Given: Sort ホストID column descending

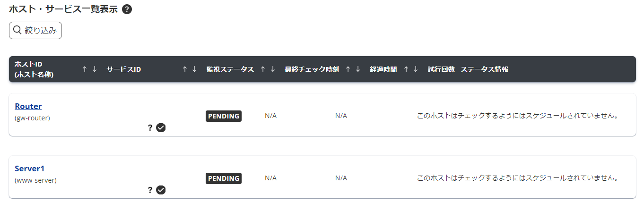Looking at the screenshot, I should [x=95, y=69].
